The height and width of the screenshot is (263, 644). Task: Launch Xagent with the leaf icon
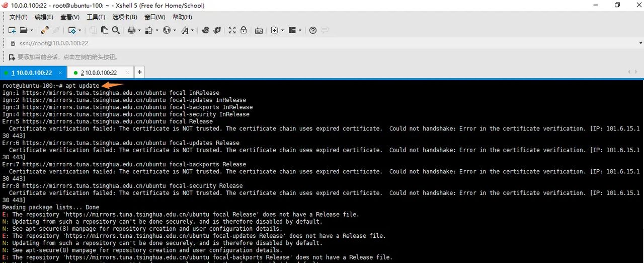217,30
